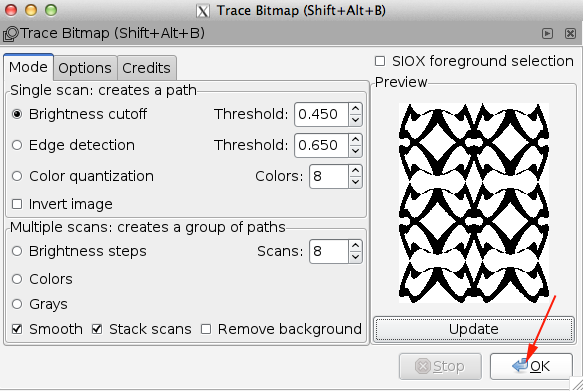Screen dimensions: 583x391
Task: Decrease Edge detection threshold with down arrow
Action: pos(355,151)
